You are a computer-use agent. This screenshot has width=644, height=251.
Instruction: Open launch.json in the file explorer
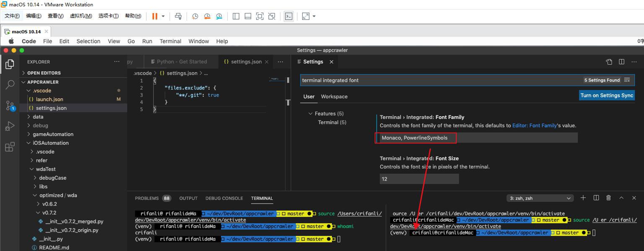click(49, 99)
